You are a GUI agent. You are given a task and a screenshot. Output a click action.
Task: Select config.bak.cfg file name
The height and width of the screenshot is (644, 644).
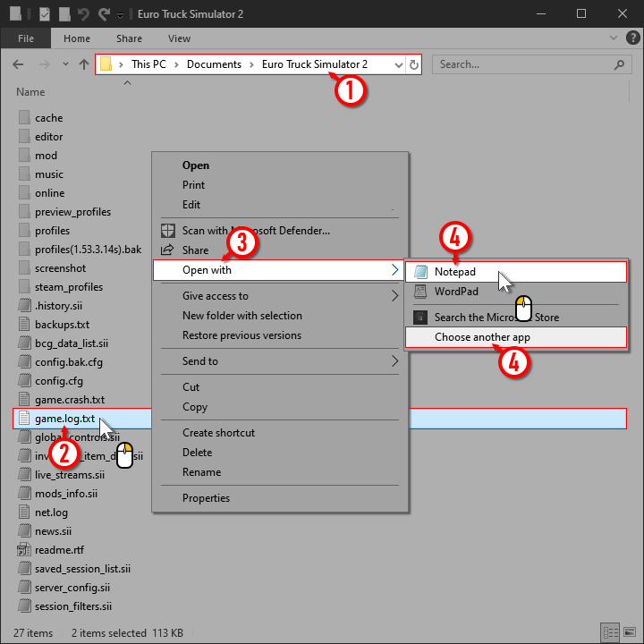(x=69, y=362)
